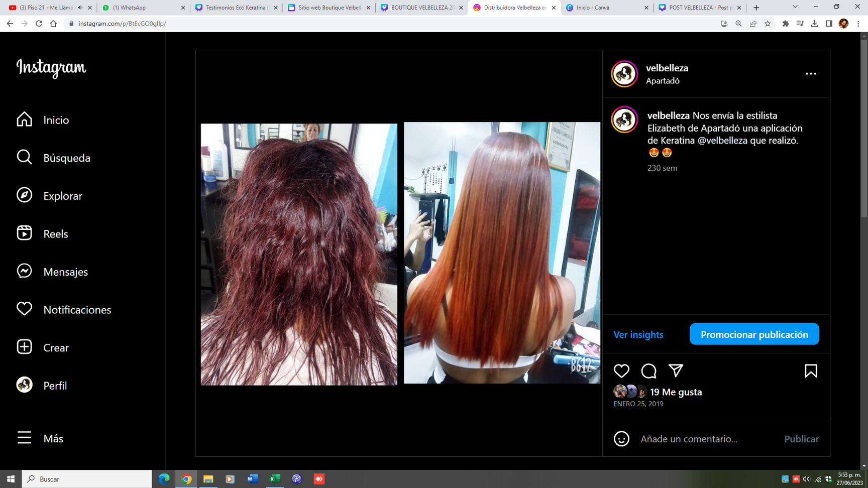Click the comment bubble icon under the post

click(648, 371)
